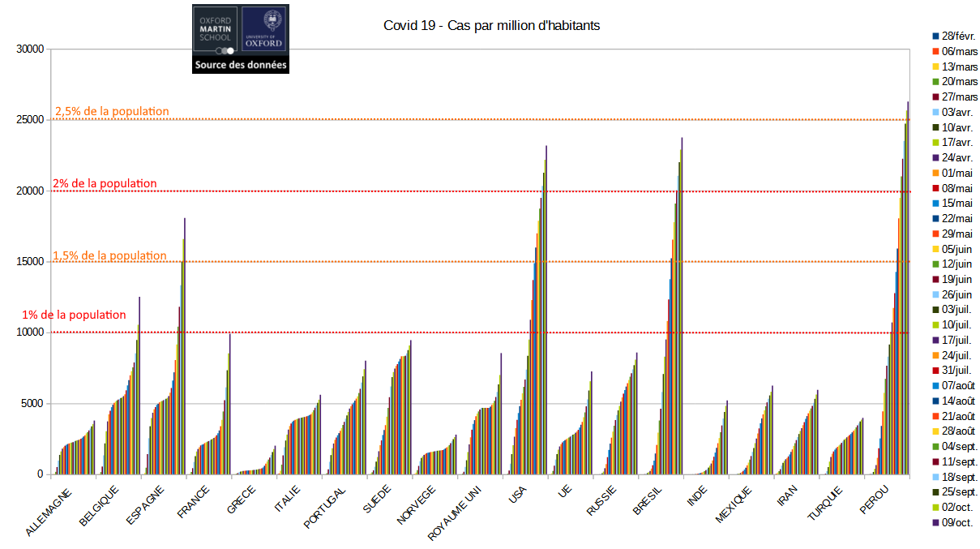Click the 'Source des données' caption
Viewport: 980px width, 549px height.
[x=240, y=66]
